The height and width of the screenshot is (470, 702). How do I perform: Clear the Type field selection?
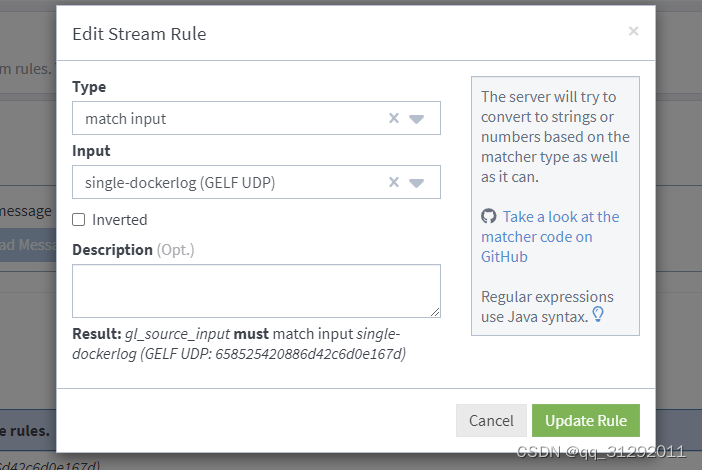[x=394, y=118]
